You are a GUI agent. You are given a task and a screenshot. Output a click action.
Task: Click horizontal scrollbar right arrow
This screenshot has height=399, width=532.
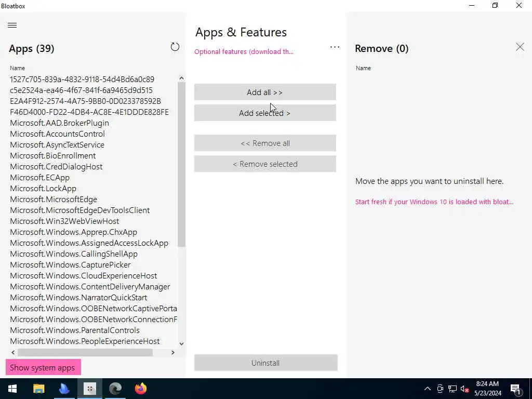(172, 353)
